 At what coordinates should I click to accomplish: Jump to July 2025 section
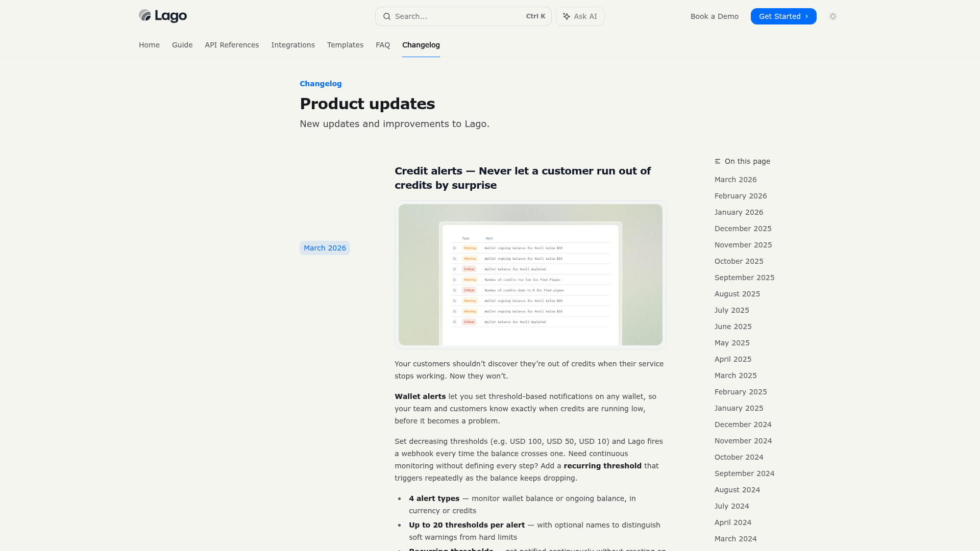(732, 310)
